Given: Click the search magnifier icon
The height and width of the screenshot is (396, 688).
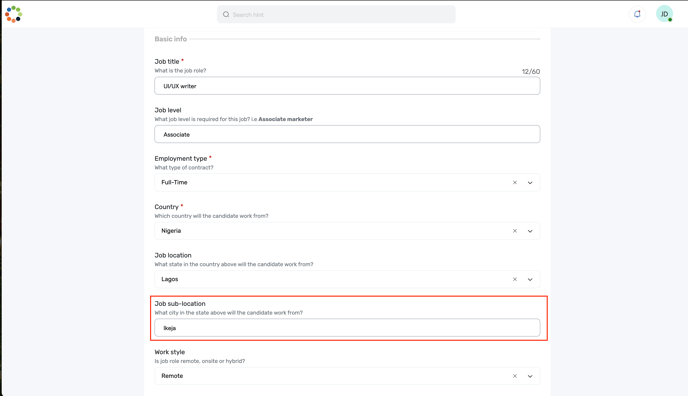Looking at the screenshot, I should (x=226, y=14).
